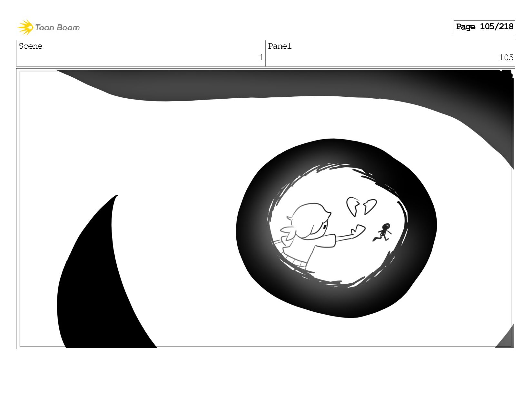Click the Scene label

[x=30, y=46]
